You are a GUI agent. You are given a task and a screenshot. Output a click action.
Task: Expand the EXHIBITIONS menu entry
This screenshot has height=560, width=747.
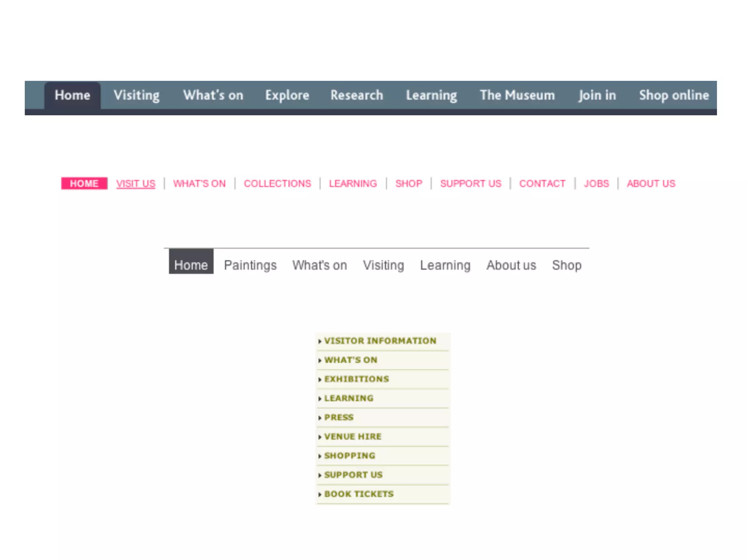(x=356, y=379)
